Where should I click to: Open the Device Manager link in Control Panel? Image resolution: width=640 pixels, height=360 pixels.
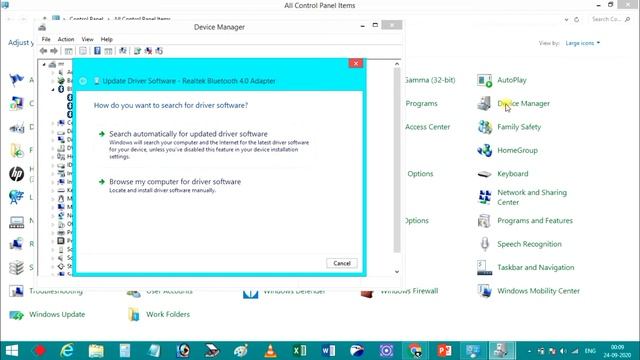coord(523,104)
